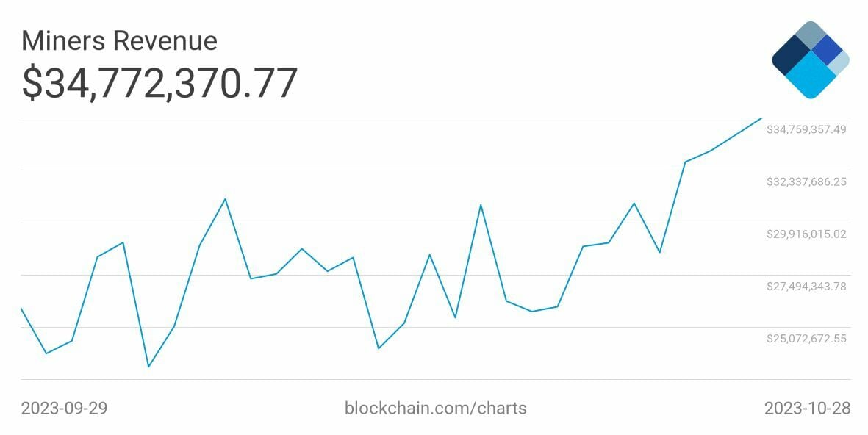Click the $25,072,672.55 axis label
Screen dimensions: 868x435
[806, 339]
